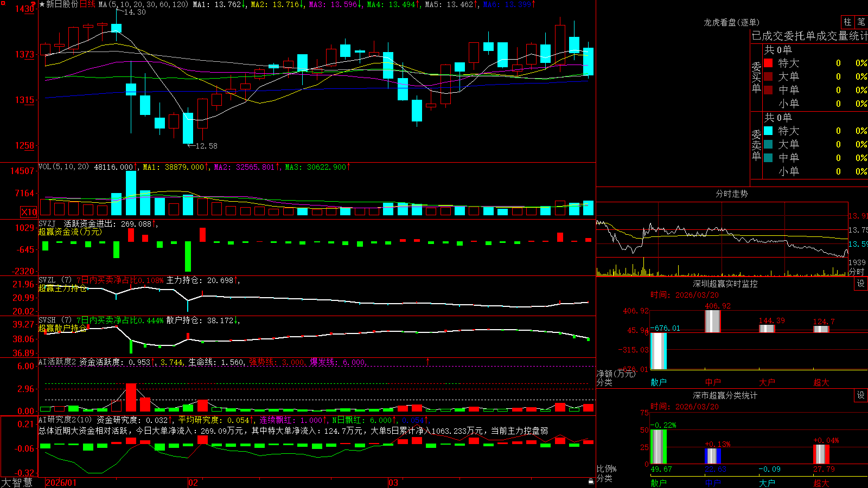Switch order view to 柱 mode

[847, 22]
